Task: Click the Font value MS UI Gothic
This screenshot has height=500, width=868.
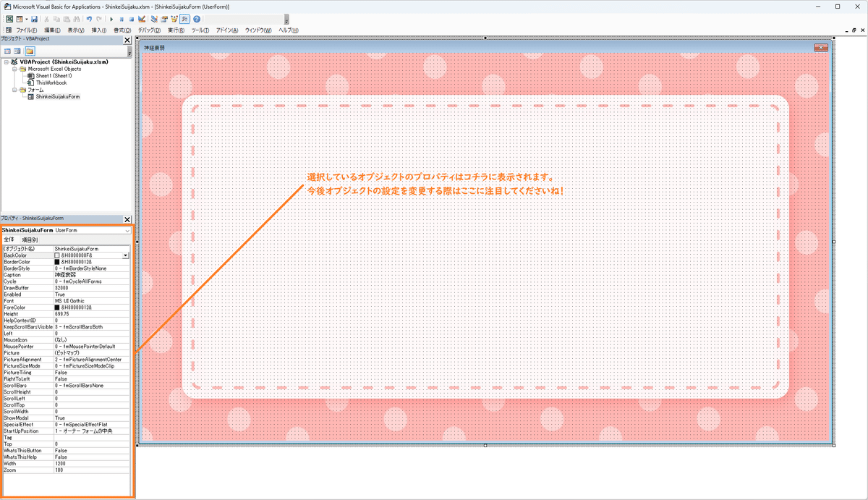Action: pyautogui.click(x=92, y=301)
